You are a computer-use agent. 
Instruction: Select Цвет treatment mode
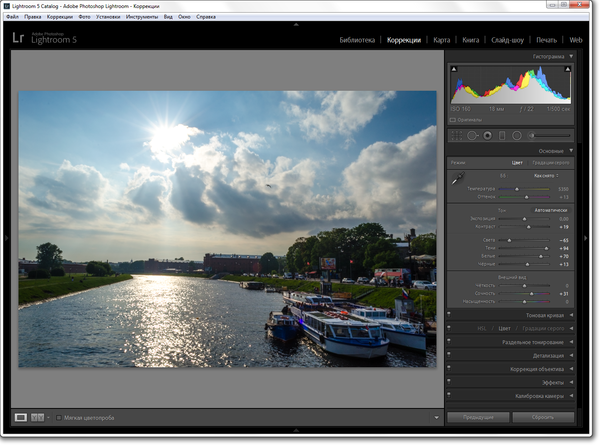click(x=517, y=163)
